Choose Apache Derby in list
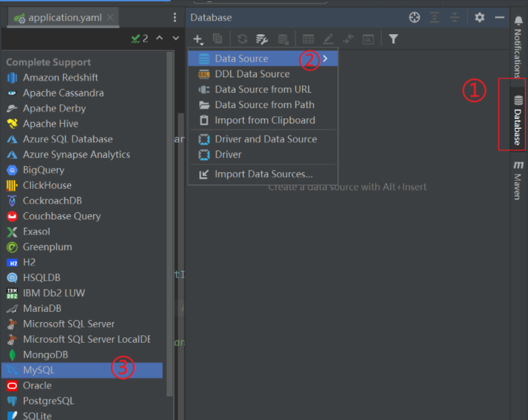Screen dimensions: 528x420 tap(82, 108)
